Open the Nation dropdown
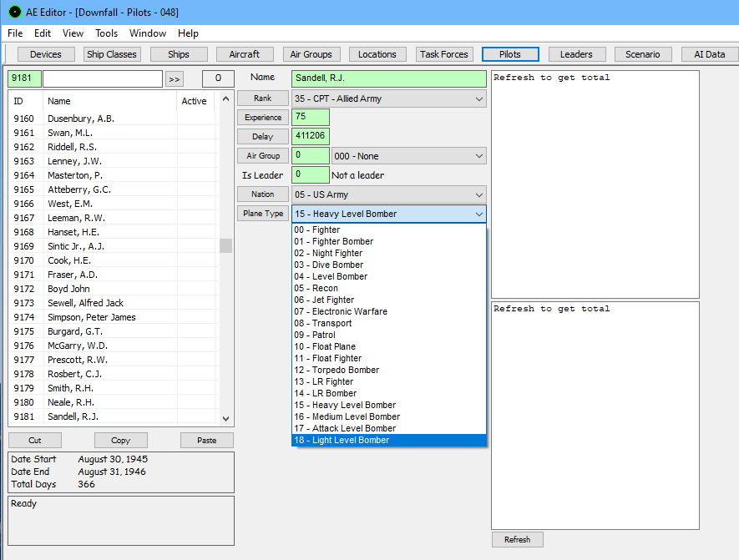Screen dimensions: 739x560 (x=389, y=194)
